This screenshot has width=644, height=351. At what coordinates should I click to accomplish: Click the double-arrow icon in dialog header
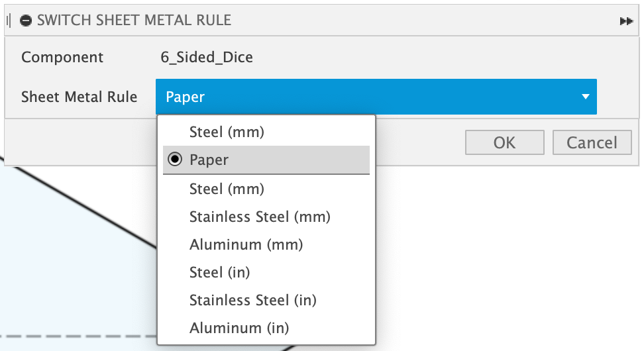pos(625,21)
